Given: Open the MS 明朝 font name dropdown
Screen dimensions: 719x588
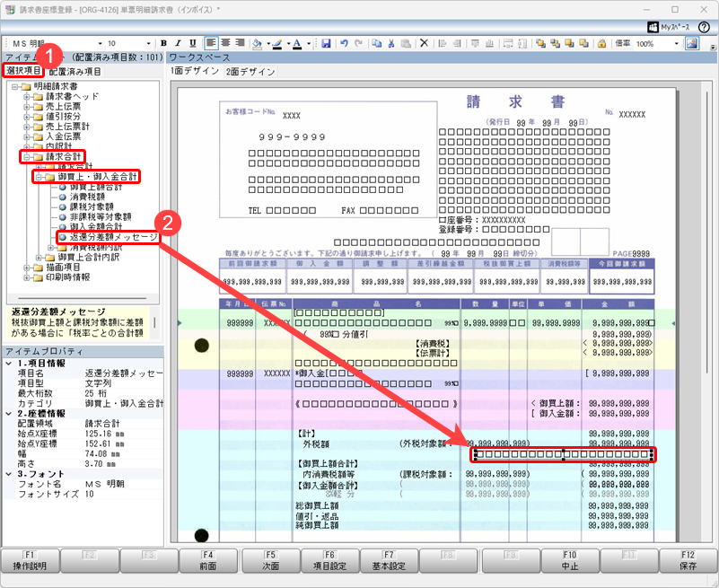Looking at the screenshot, I should [x=100, y=44].
